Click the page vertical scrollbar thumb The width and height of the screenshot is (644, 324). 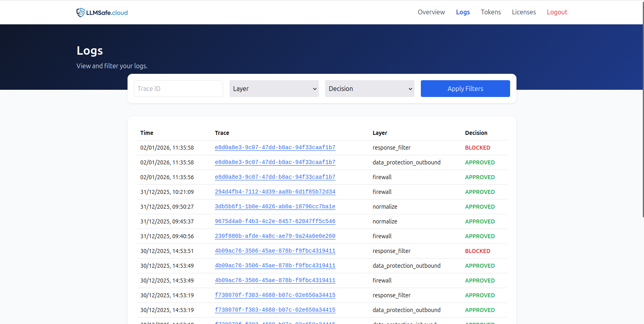(643, 109)
